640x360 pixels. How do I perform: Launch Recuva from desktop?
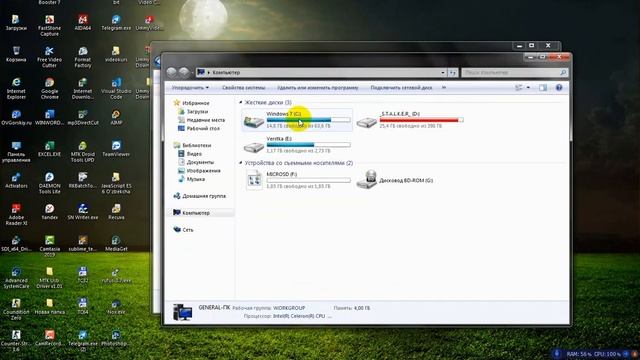click(x=116, y=212)
